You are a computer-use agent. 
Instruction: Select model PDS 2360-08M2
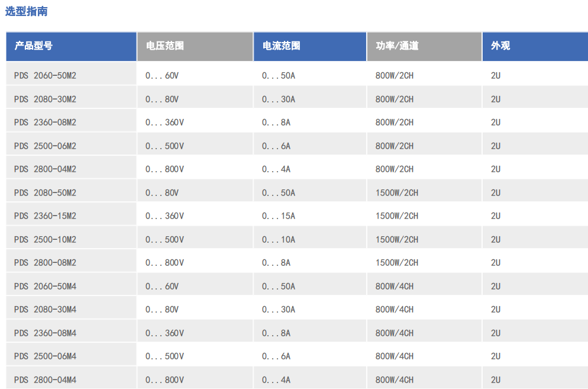point(45,123)
